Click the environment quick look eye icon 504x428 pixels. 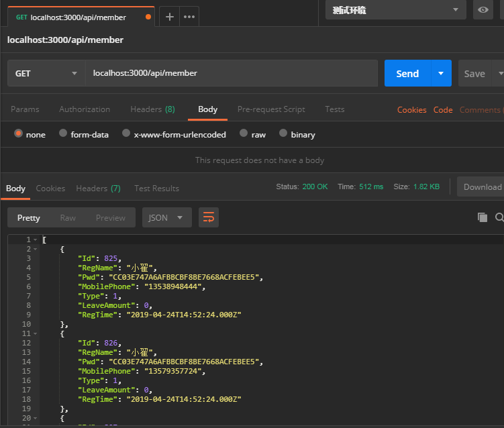coord(483,10)
